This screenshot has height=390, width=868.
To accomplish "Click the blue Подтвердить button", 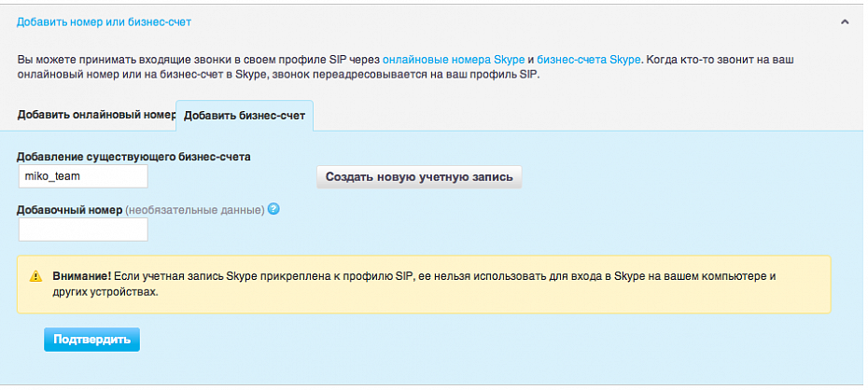I will pos(91,339).
